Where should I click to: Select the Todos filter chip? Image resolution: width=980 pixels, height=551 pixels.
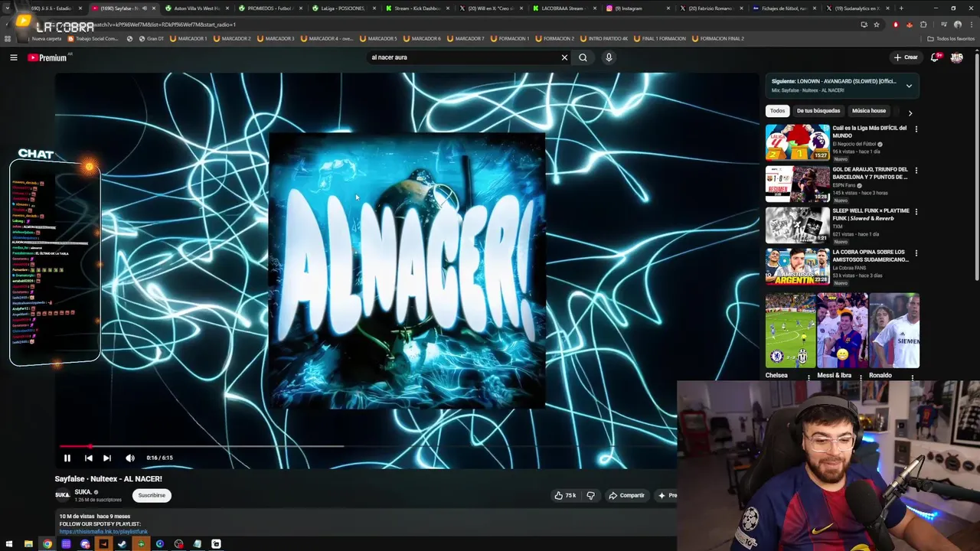coord(777,111)
